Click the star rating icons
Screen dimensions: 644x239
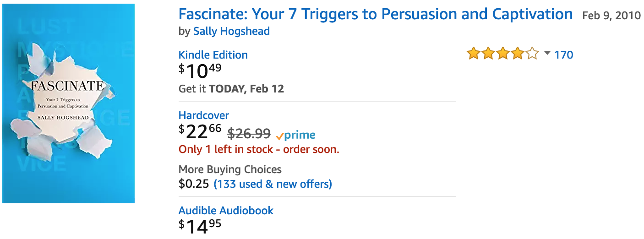pos(503,54)
